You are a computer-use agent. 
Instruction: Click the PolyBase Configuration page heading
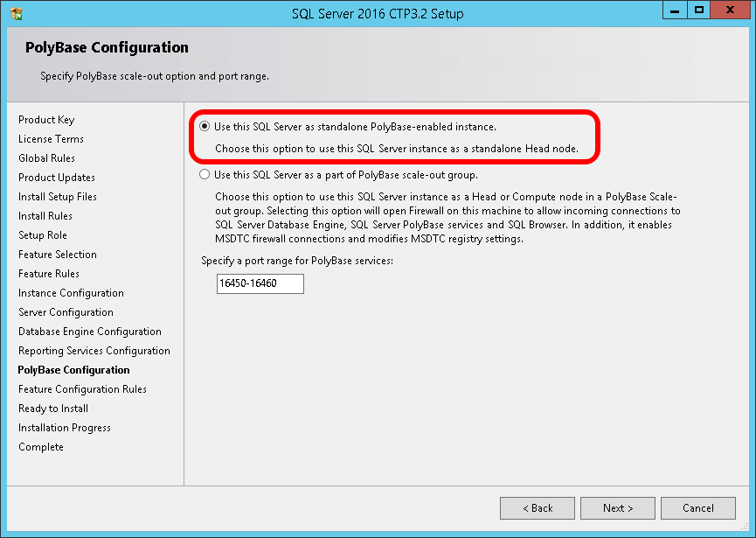(x=107, y=47)
